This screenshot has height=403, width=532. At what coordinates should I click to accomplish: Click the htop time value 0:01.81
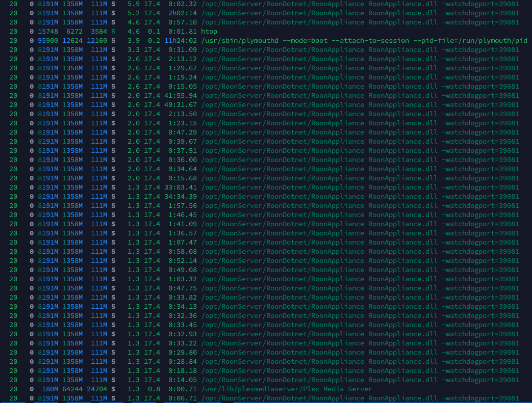click(x=183, y=32)
